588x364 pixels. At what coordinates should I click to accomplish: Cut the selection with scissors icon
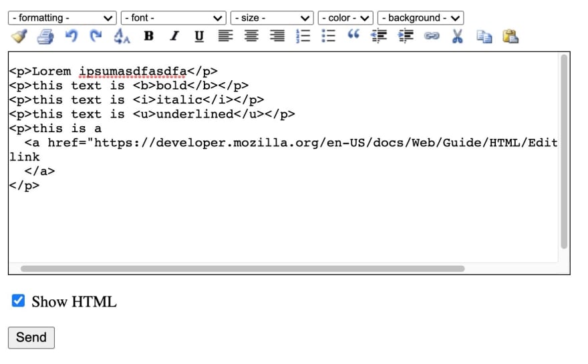point(457,36)
